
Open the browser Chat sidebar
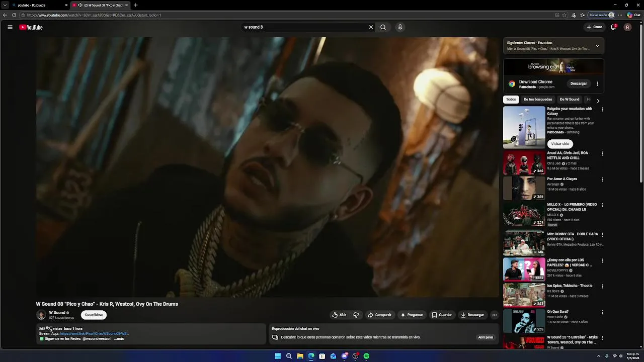pyautogui.click(x=633, y=15)
